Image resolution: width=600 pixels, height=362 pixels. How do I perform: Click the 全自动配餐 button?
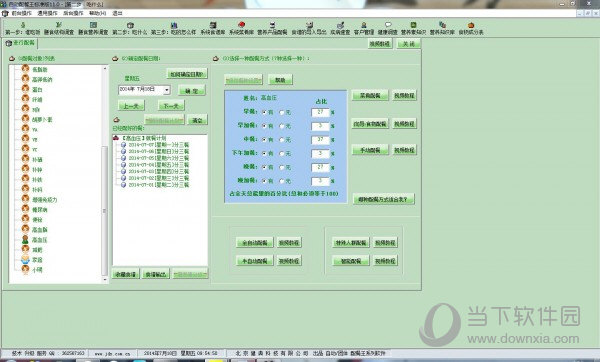(x=254, y=243)
